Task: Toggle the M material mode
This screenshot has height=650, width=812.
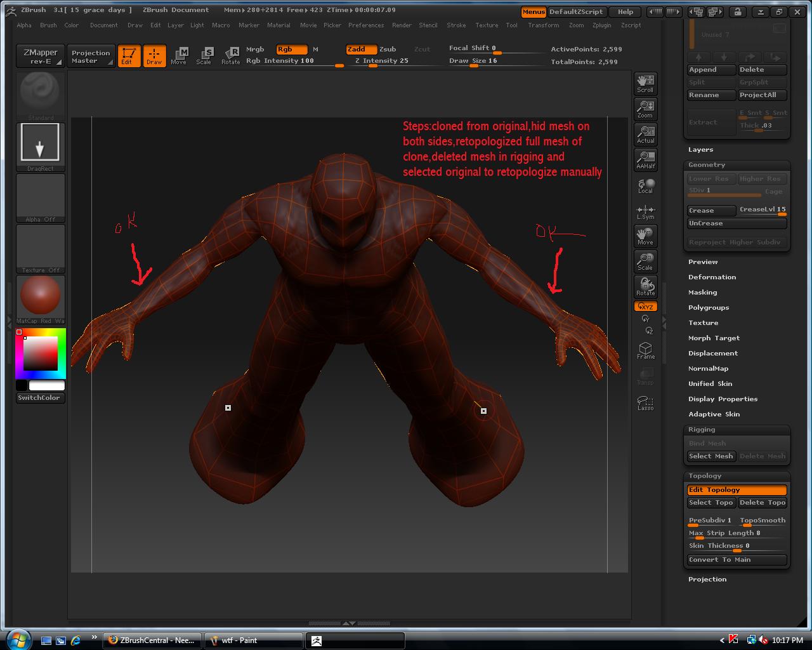Action: click(315, 49)
